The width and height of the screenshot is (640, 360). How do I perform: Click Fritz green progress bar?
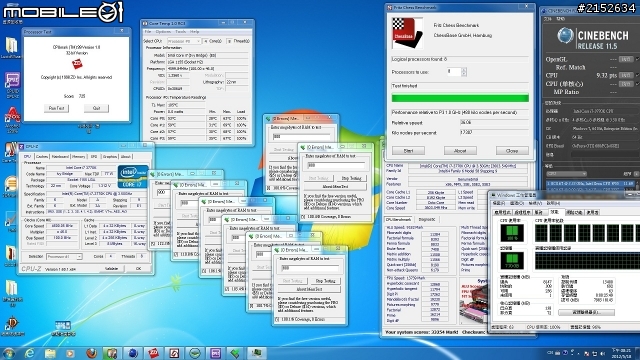[x=460, y=98]
